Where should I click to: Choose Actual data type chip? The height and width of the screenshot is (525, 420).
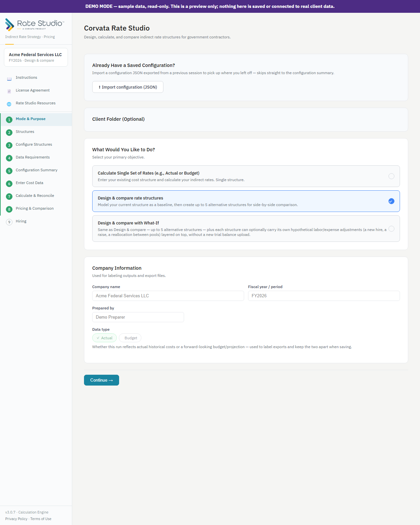[104, 338]
